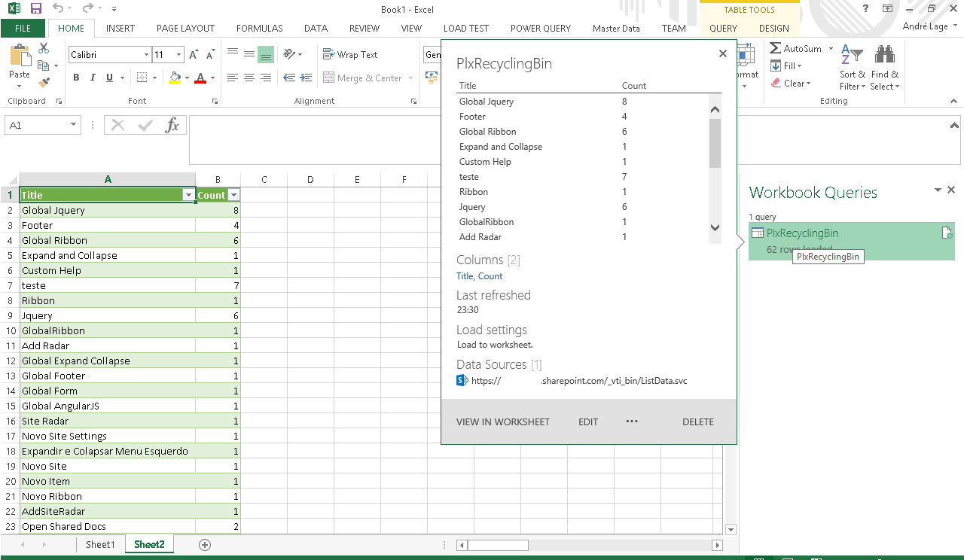This screenshot has height=560, width=964.
Task: Click the AutoSum sigma icon
Action: pos(776,48)
